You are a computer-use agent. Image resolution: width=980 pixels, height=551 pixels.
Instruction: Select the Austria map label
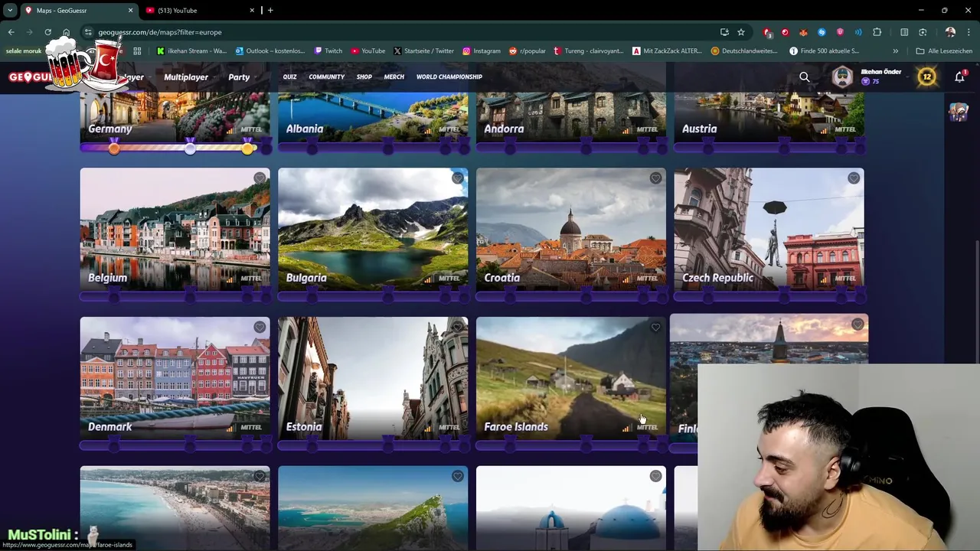tap(699, 129)
